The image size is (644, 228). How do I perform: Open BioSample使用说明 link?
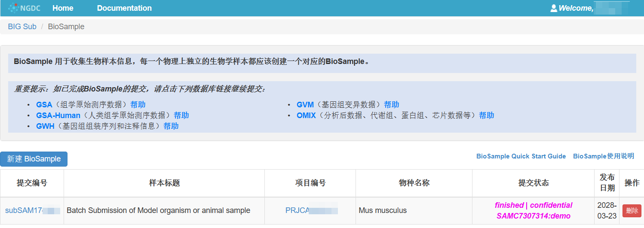pos(603,156)
